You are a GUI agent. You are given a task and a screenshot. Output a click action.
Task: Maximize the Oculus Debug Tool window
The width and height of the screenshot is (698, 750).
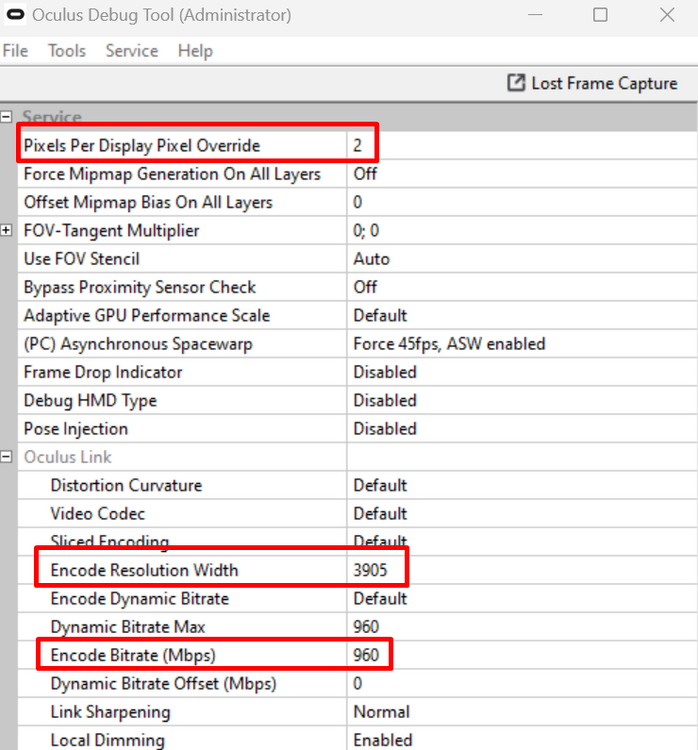point(600,15)
